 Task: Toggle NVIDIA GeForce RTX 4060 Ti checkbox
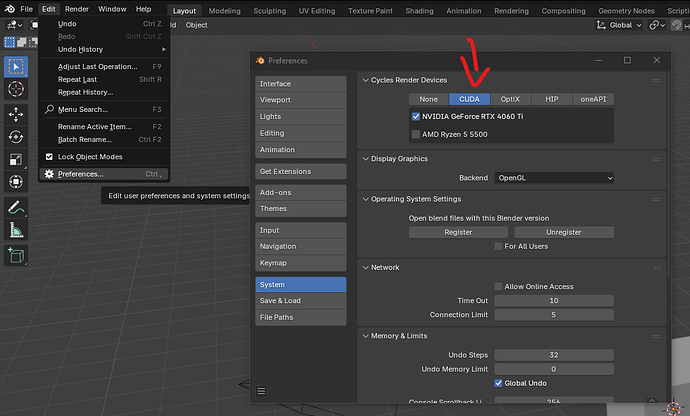[x=416, y=116]
